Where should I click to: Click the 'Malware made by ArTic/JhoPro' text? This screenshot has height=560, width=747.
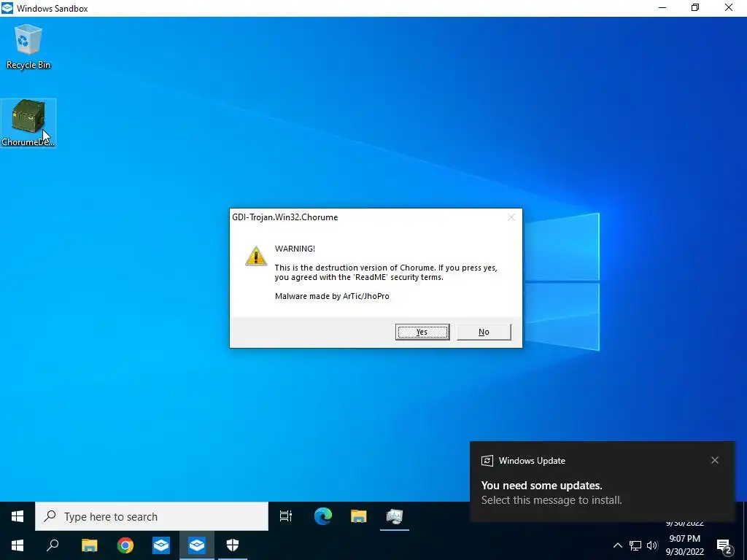point(332,296)
